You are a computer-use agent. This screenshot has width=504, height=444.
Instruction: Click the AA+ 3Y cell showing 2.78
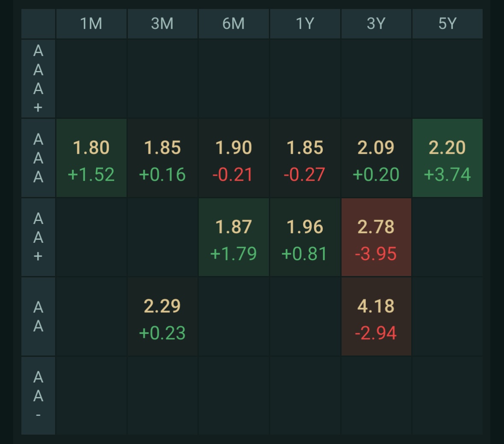[376, 237]
